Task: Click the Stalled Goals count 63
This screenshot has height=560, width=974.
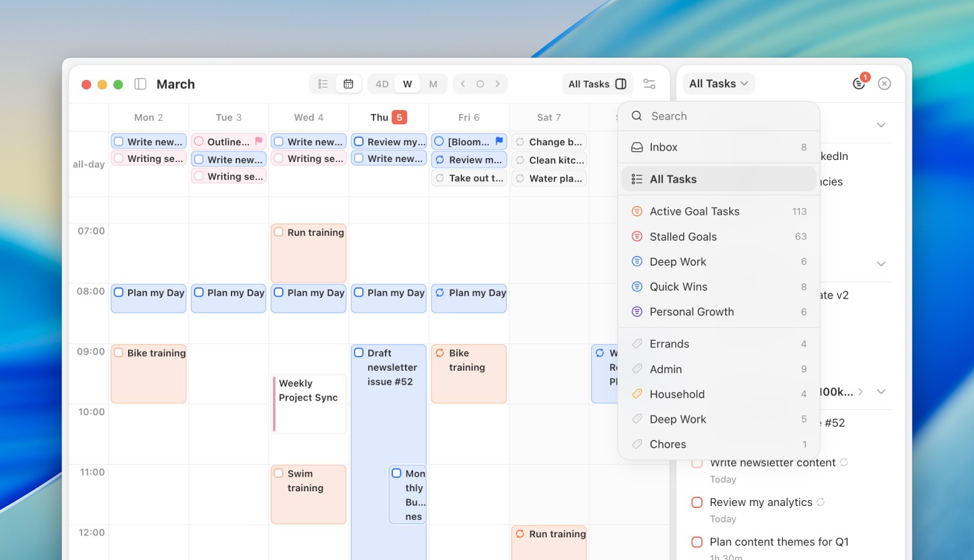Action: (801, 237)
